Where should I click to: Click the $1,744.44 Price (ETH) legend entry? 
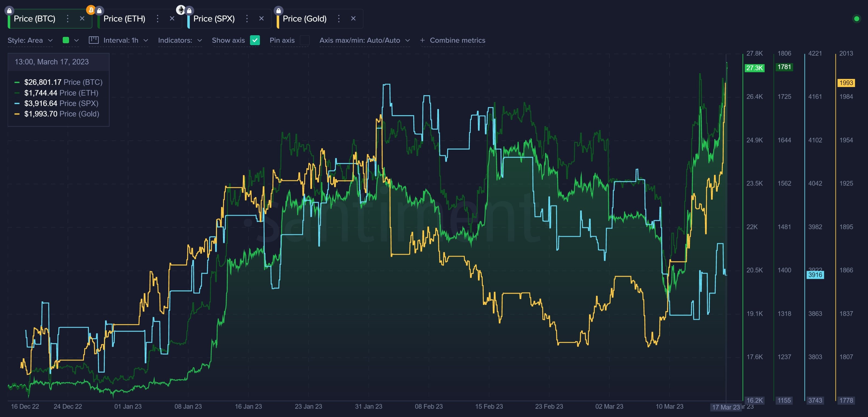[56, 93]
